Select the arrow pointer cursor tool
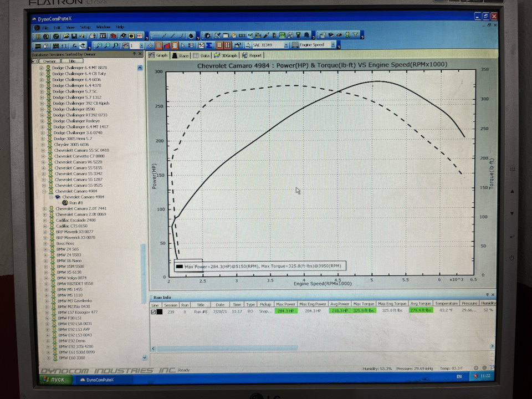Image resolution: width=532 pixels, height=399 pixels. tap(183, 45)
